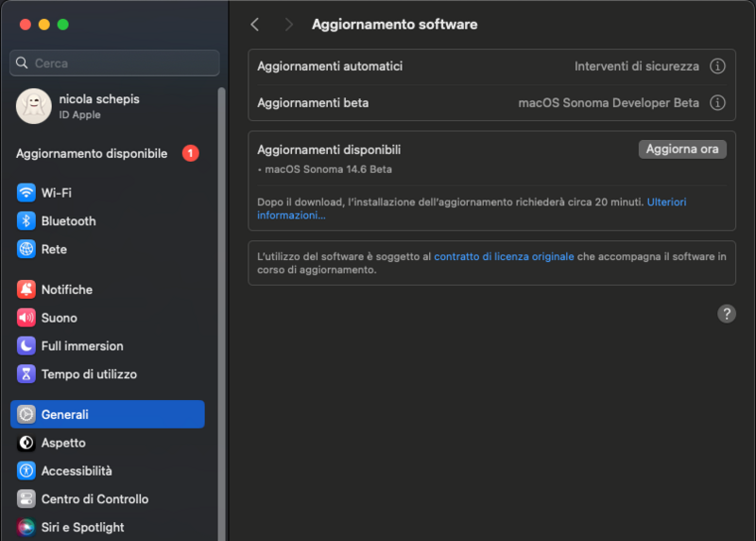Viewport: 756px width, 541px height.
Task: Click the Bluetooth icon in sidebar
Action: (x=26, y=221)
